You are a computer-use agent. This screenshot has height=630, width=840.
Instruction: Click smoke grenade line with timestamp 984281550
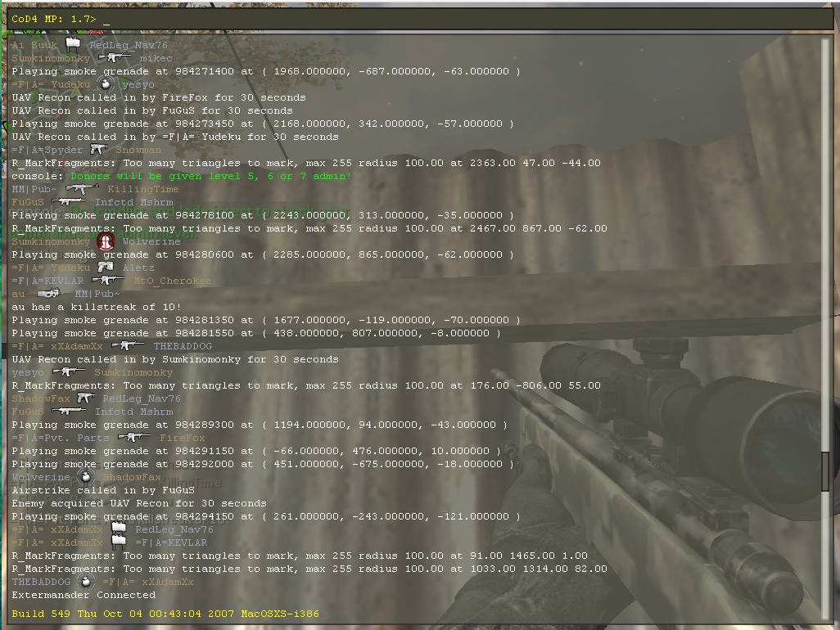coord(256,333)
